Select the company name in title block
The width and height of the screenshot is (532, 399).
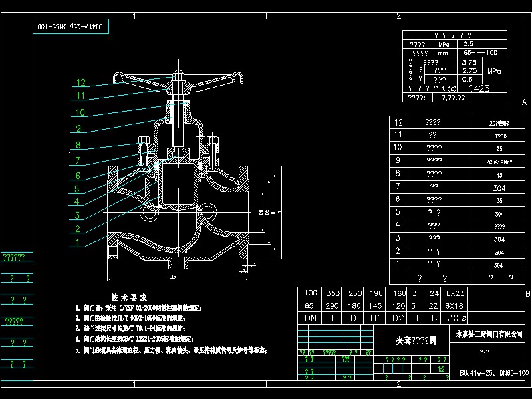point(489,334)
